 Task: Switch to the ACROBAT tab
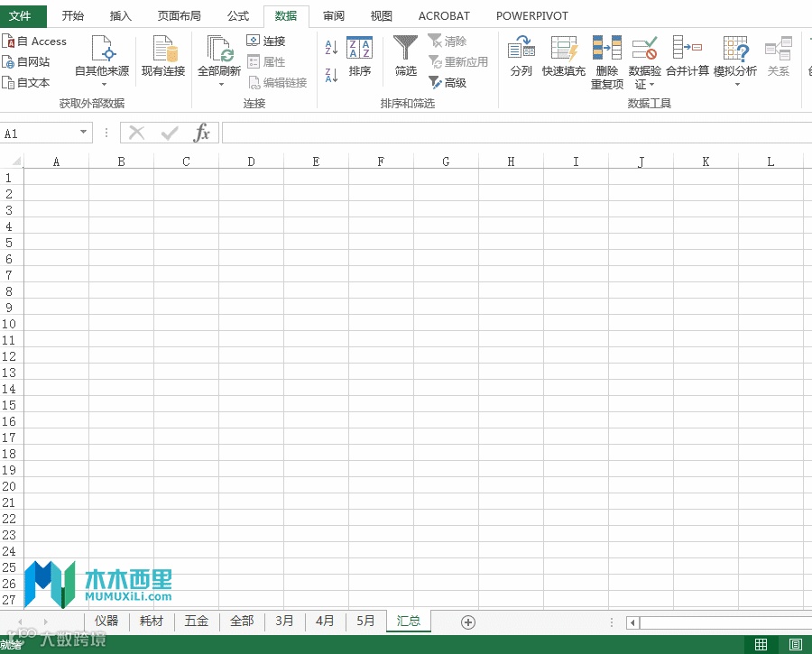(x=444, y=16)
